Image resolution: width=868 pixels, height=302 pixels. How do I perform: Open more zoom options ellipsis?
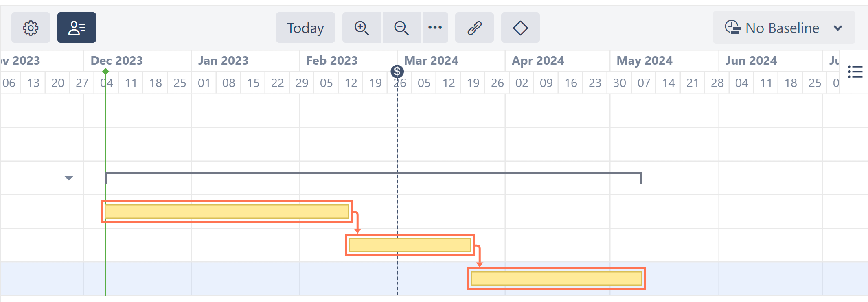coord(435,28)
